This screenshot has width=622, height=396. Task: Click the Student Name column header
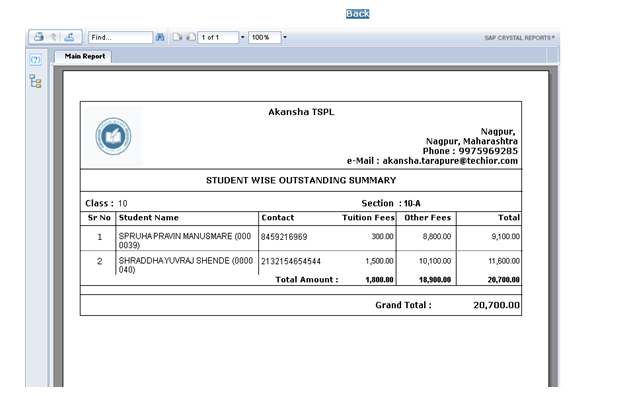(x=149, y=218)
